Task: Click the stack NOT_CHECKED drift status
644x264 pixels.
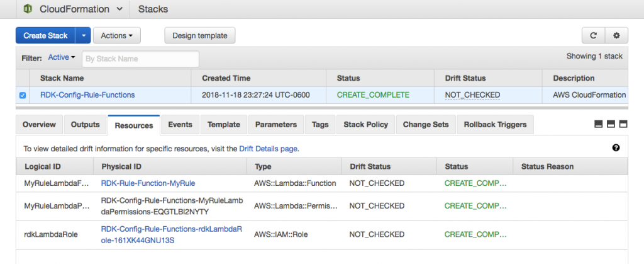Action: pos(472,95)
